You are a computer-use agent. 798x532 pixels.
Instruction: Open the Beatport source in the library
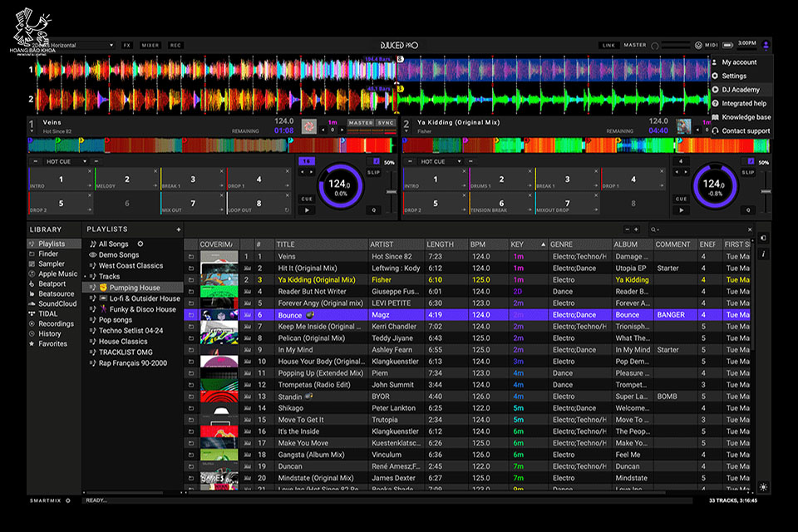pyautogui.click(x=52, y=283)
